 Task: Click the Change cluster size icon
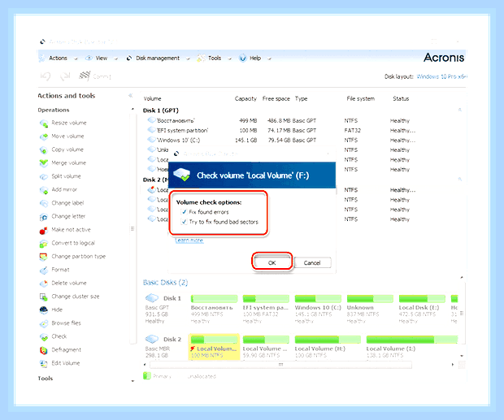tap(44, 297)
